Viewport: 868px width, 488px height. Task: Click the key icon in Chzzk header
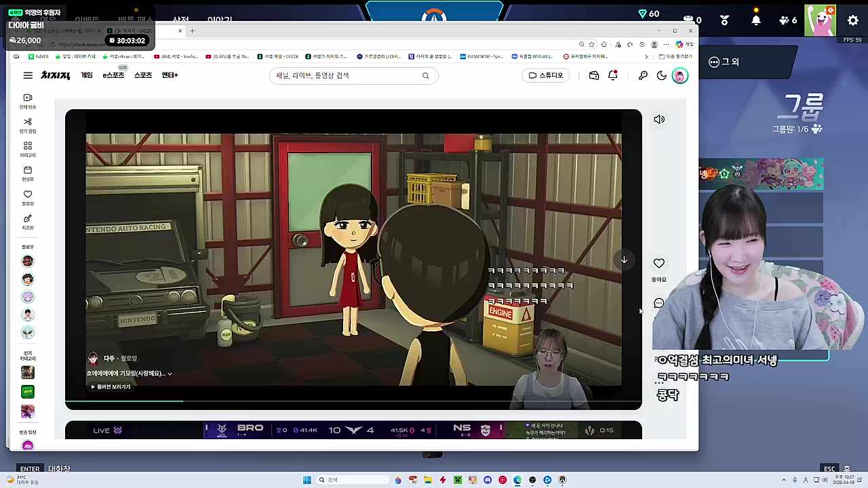pos(643,75)
